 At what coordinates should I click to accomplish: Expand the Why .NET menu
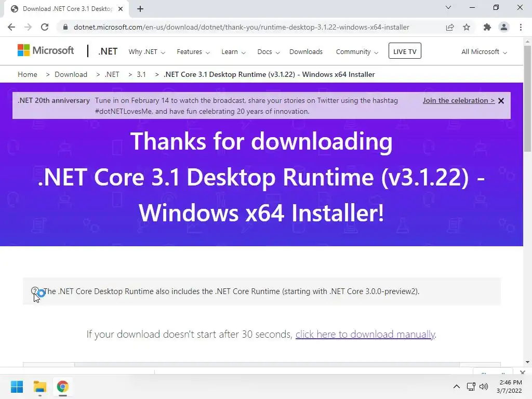(x=147, y=52)
